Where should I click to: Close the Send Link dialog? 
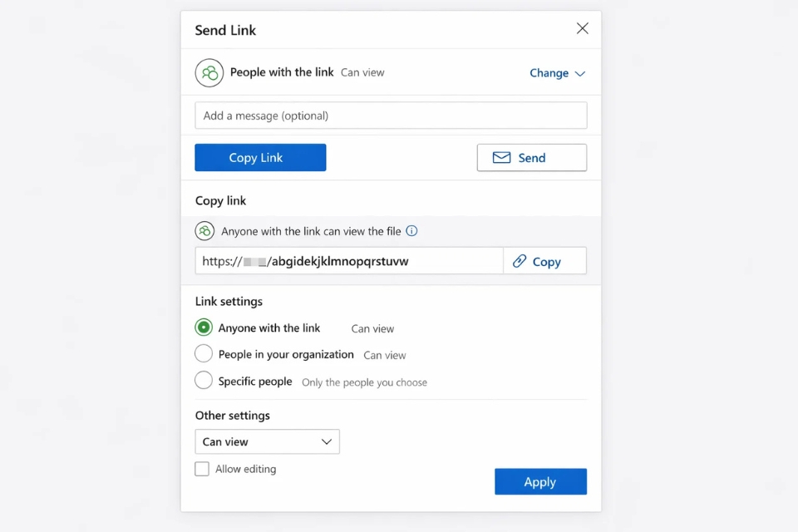click(582, 28)
